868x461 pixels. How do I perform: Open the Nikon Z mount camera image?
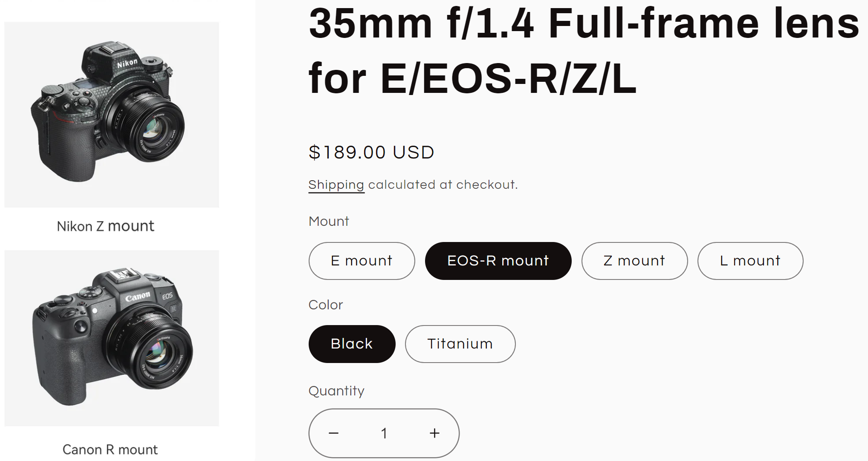pyautogui.click(x=112, y=115)
